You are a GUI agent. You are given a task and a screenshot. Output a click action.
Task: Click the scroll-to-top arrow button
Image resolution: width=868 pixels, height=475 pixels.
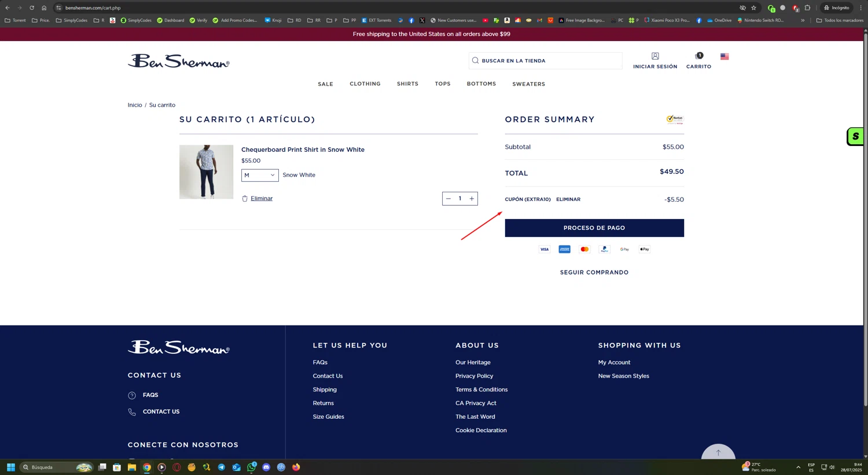pyautogui.click(x=718, y=452)
